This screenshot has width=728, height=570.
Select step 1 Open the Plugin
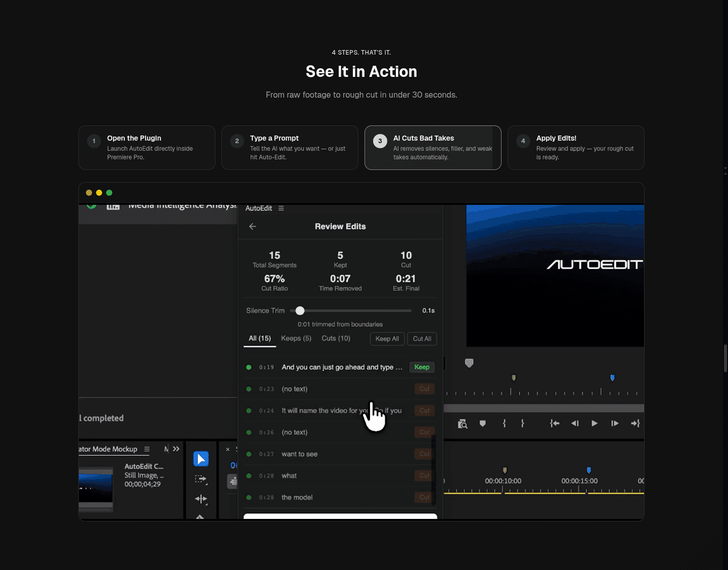(147, 148)
